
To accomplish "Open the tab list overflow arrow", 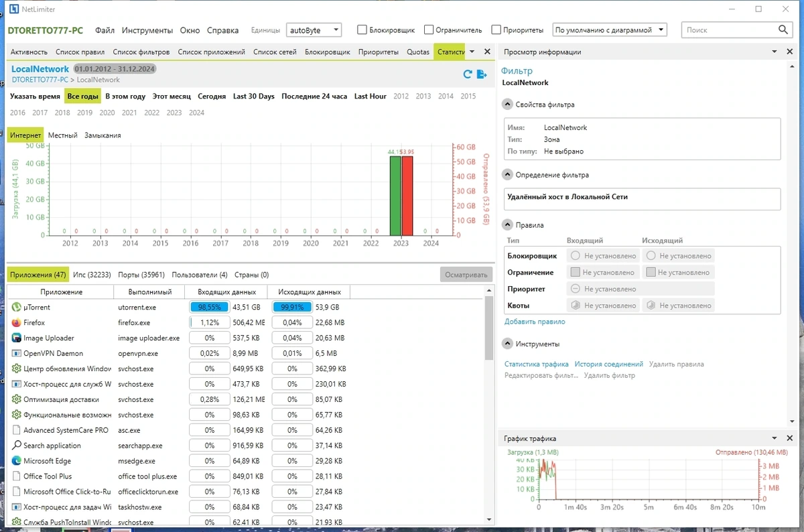I will tap(472, 52).
